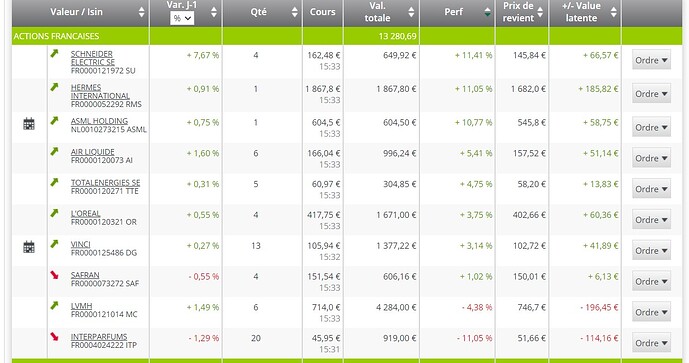
Task: Open the Ordre dropdown for Air Liquide
Action: tap(651, 158)
